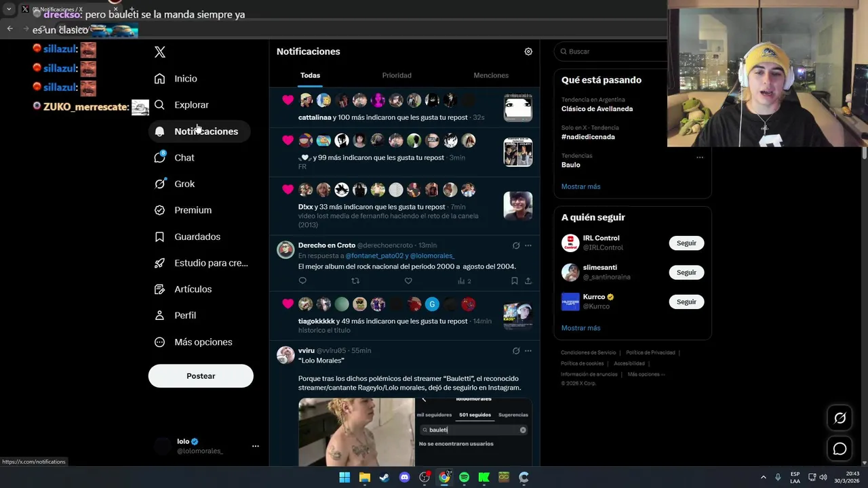The width and height of the screenshot is (868, 488).
Task: Click the Postear button
Action: click(201, 376)
